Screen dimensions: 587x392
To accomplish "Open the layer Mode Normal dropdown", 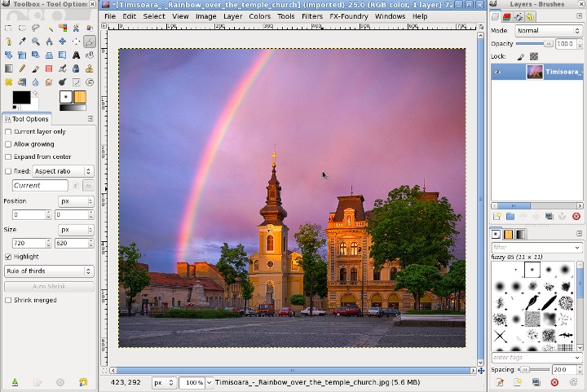I will pyautogui.click(x=548, y=31).
